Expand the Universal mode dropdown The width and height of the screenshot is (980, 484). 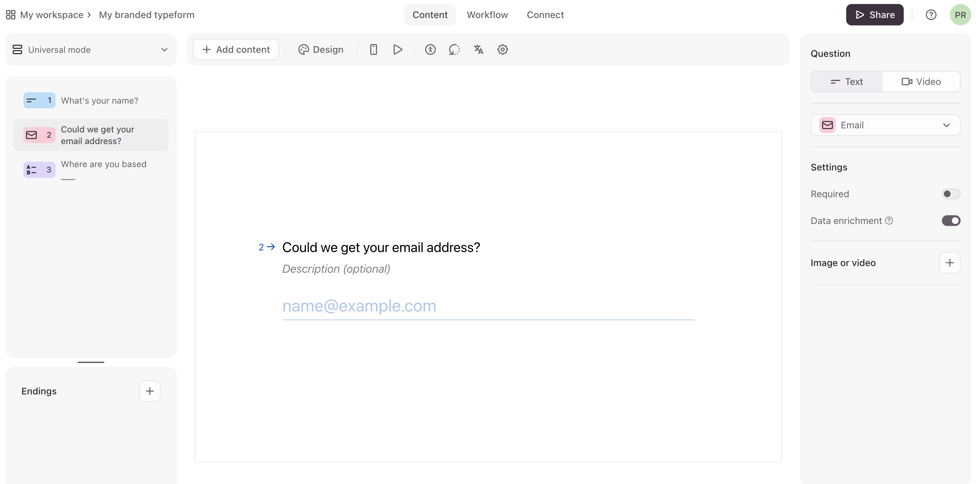[x=91, y=50]
